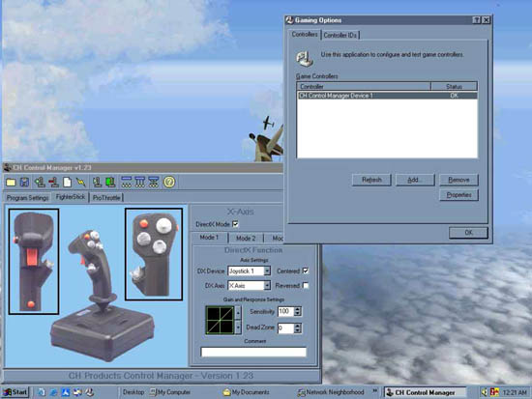Viewport: 532px width, 399px height.
Task: Click the question mark in Gaming Options title bar
Action: tap(476, 20)
